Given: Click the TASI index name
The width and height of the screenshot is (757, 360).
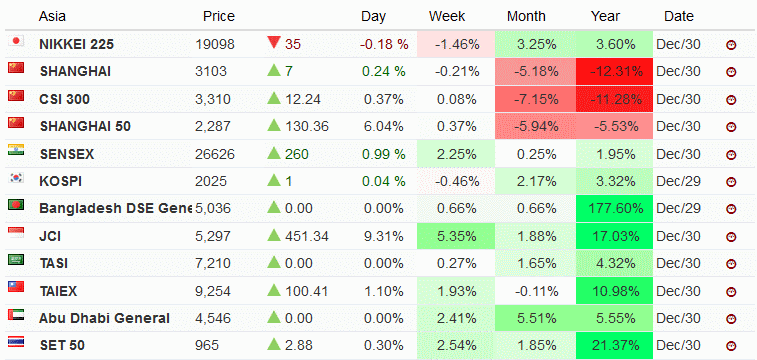Looking at the screenshot, I should (54, 263).
